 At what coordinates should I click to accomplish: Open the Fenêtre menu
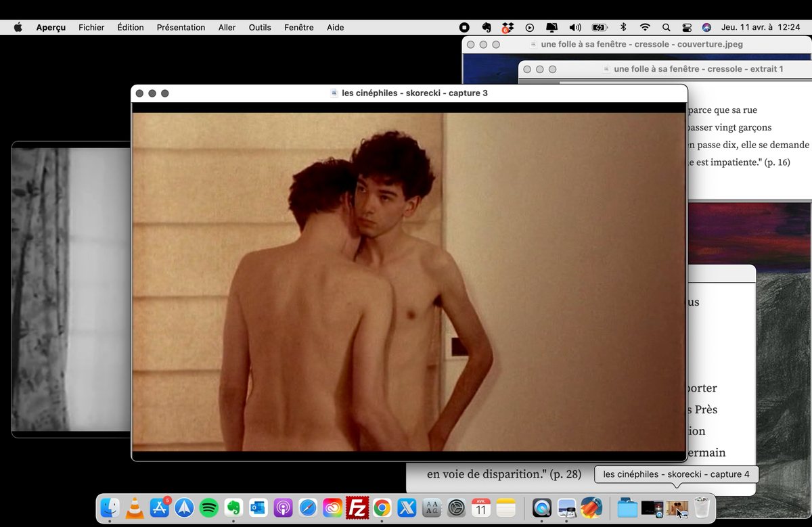pyautogui.click(x=299, y=28)
